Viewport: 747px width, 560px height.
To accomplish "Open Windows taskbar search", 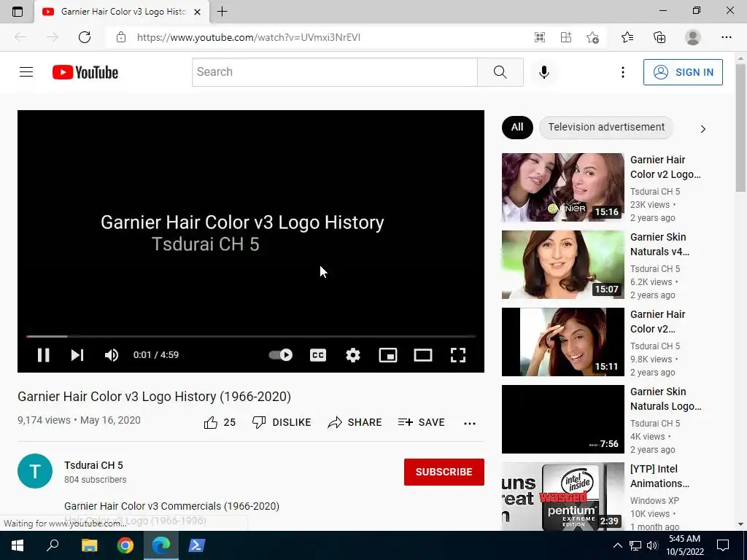I will point(53,545).
